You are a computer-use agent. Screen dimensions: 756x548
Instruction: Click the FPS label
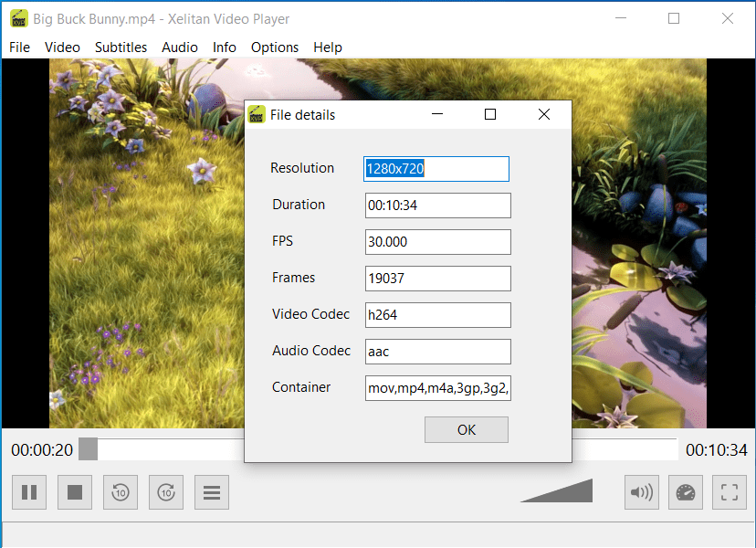tap(282, 241)
